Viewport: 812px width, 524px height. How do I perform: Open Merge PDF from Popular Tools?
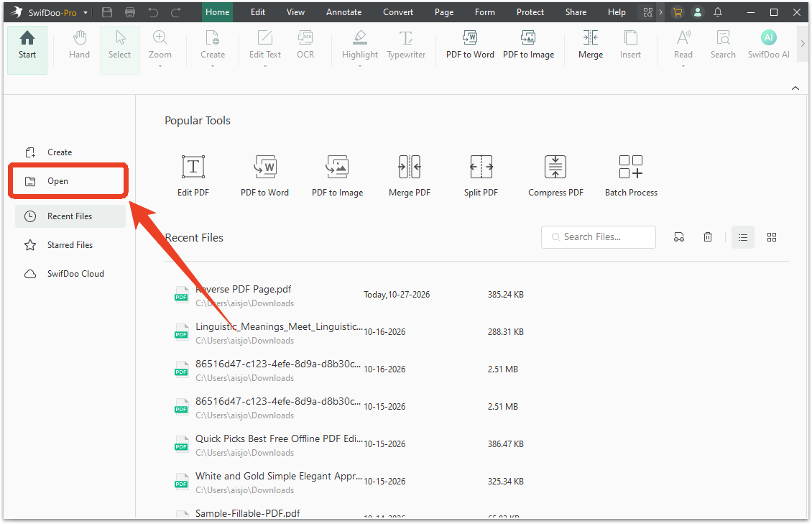[x=410, y=176]
